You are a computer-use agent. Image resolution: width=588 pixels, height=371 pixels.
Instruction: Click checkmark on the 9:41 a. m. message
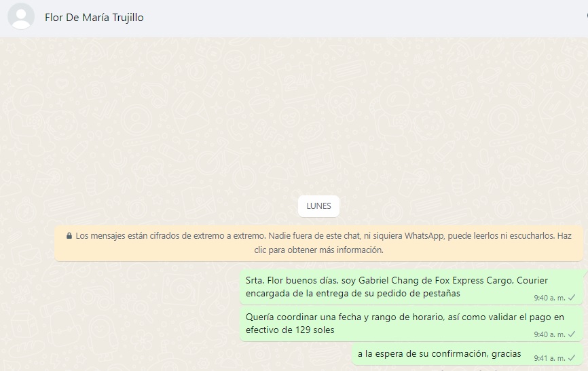coord(572,358)
